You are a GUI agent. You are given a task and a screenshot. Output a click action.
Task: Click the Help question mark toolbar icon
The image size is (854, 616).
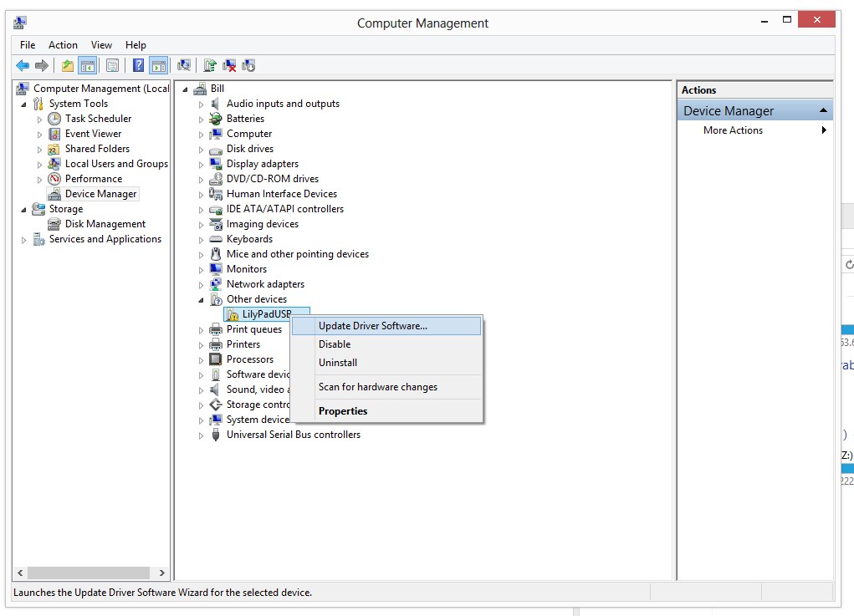(x=138, y=66)
